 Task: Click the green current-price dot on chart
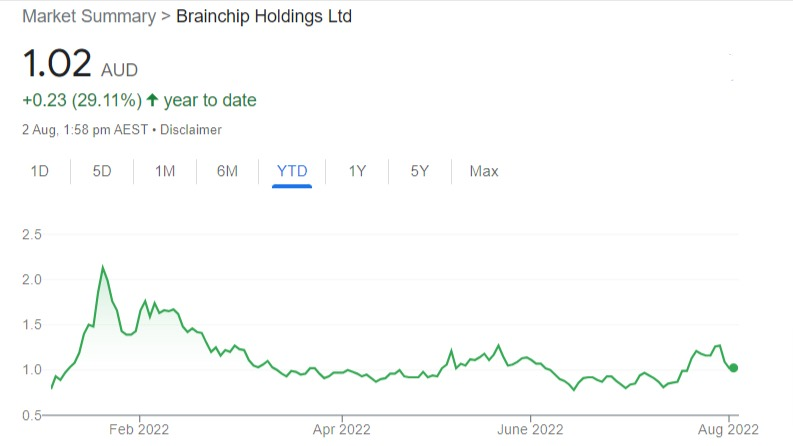[x=734, y=368]
